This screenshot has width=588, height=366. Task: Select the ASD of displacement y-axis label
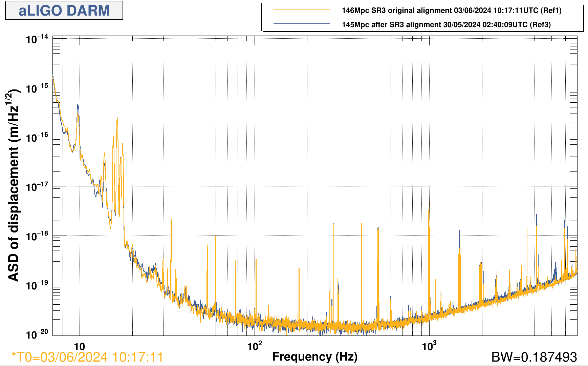(14, 185)
